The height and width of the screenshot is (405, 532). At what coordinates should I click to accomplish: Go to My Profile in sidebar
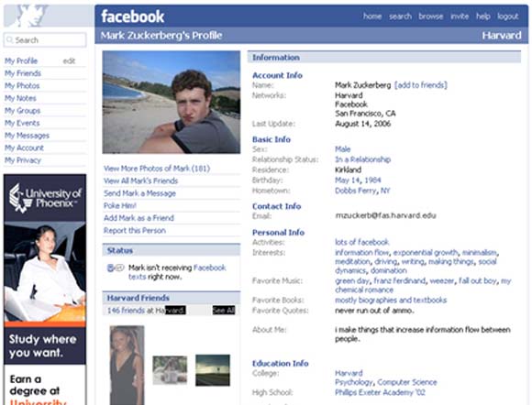click(21, 61)
